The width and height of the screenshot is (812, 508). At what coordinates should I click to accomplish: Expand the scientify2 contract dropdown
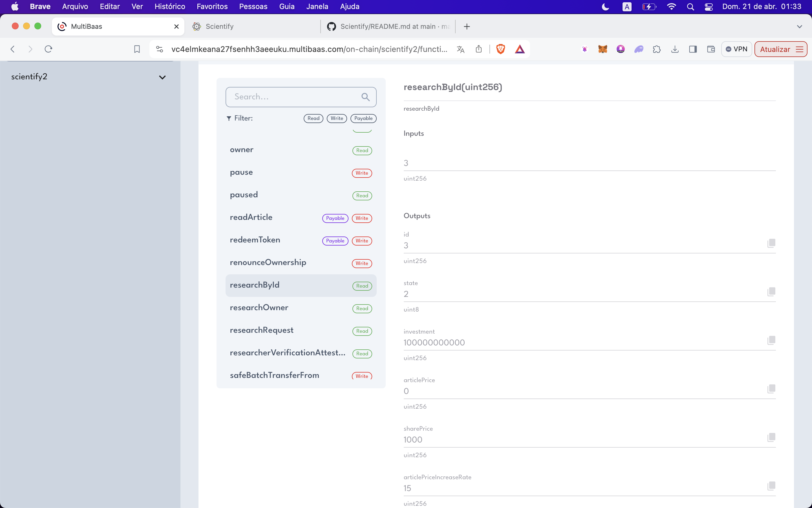click(162, 77)
